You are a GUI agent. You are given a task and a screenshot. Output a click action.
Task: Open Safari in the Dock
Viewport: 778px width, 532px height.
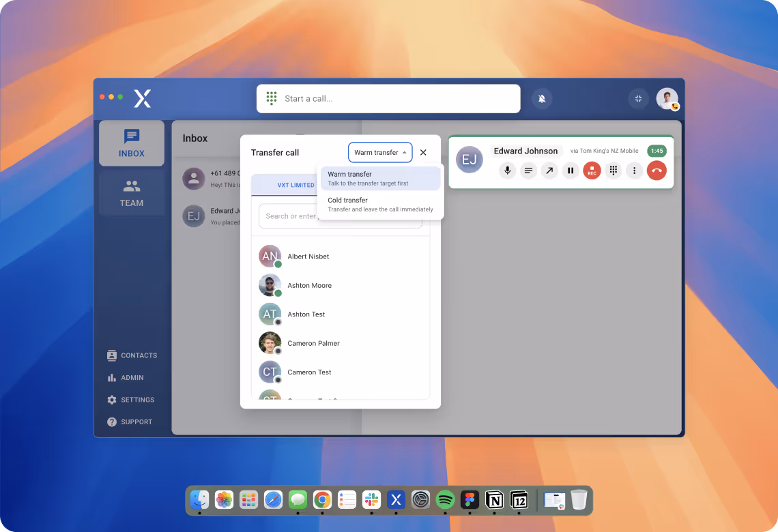tap(274, 500)
